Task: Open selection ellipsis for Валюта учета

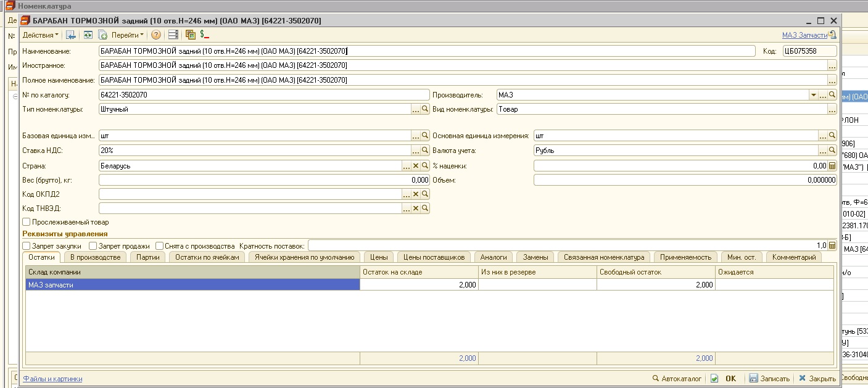Action: coord(823,150)
